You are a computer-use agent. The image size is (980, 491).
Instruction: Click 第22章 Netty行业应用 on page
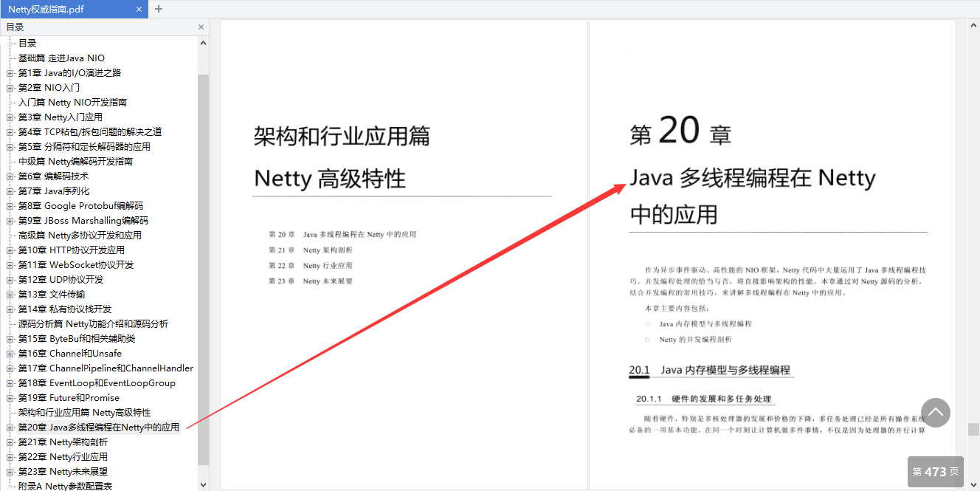(x=311, y=266)
